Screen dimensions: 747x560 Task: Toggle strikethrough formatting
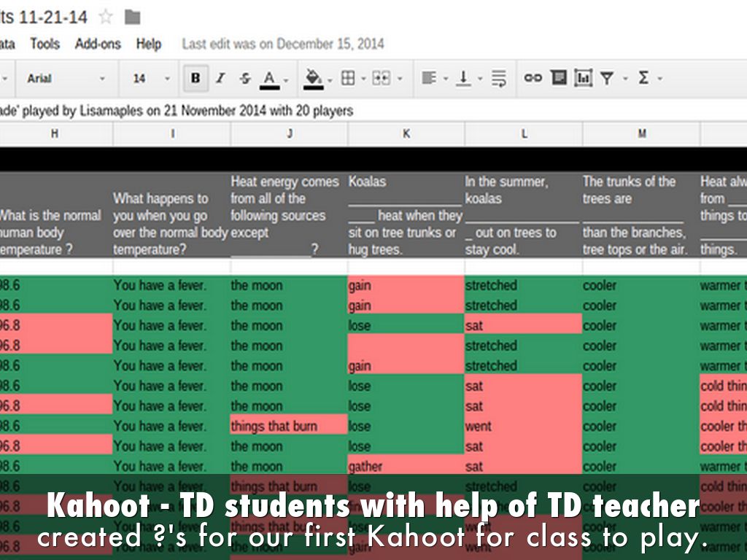pos(245,78)
